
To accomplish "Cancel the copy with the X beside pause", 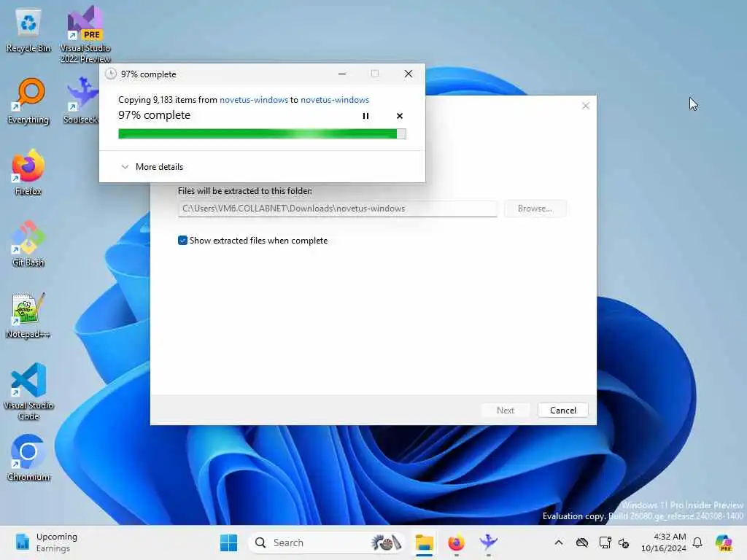I will (x=400, y=116).
